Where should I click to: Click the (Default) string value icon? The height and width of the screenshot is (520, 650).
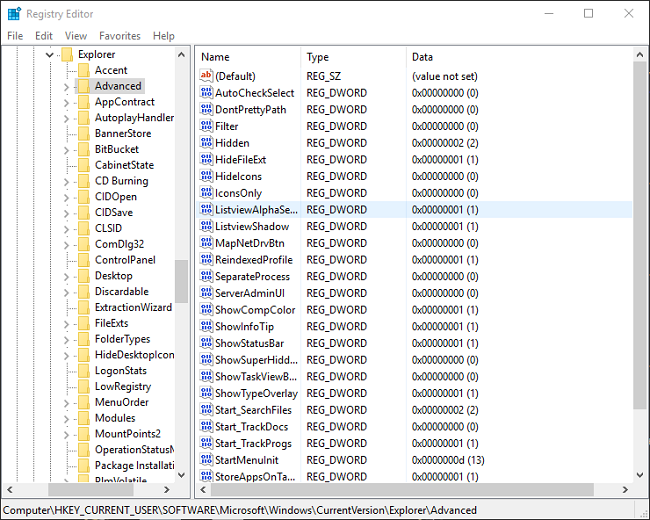pyautogui.click(x=206, y=76)
